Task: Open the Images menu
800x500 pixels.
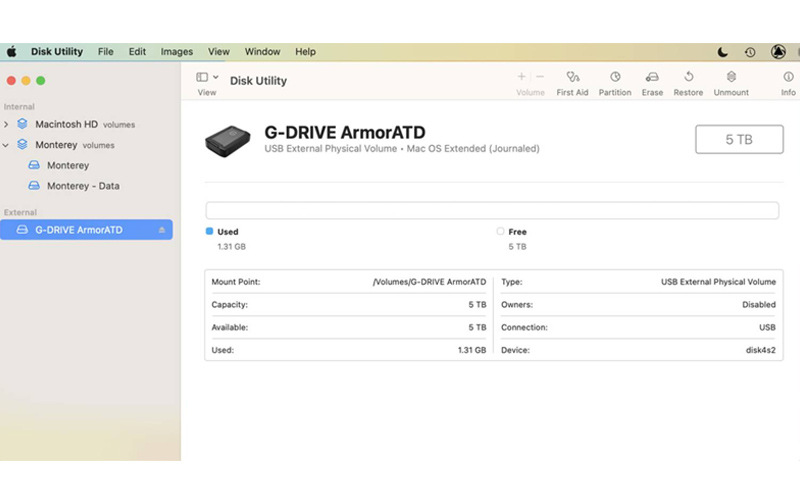Action: click(x=177, y=52)
